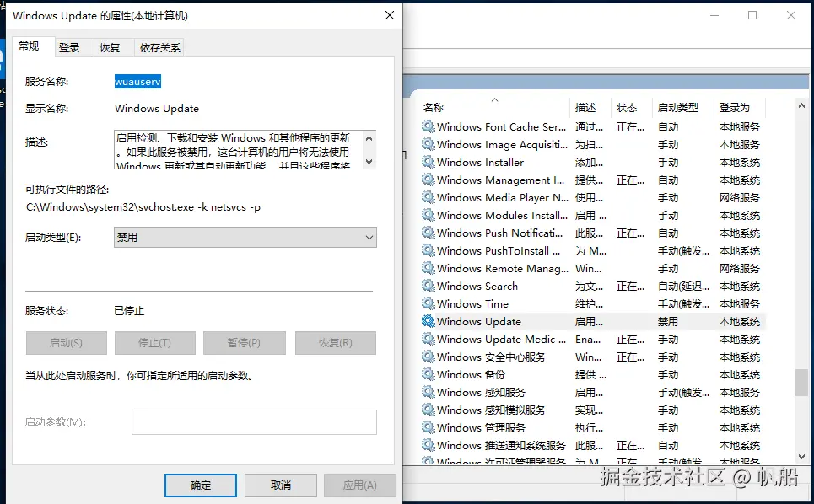Click the gear icon beside Windows 安全中心服务

click(x=428, y=357)
